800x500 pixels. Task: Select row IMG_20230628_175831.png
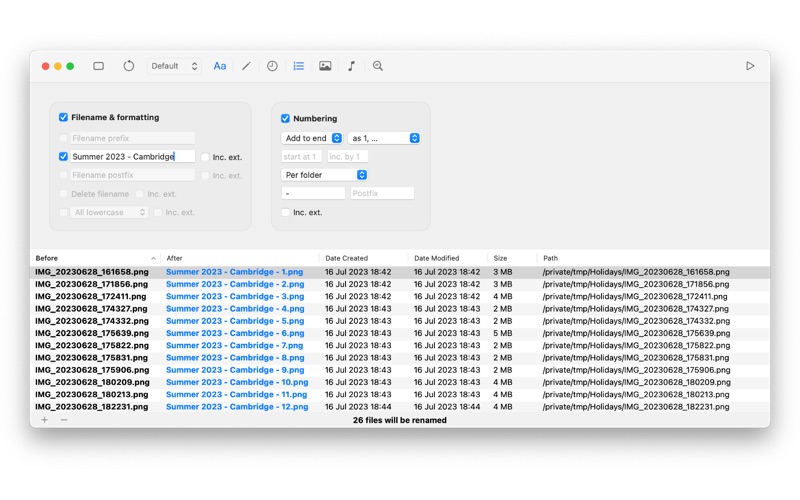(400, 358)
